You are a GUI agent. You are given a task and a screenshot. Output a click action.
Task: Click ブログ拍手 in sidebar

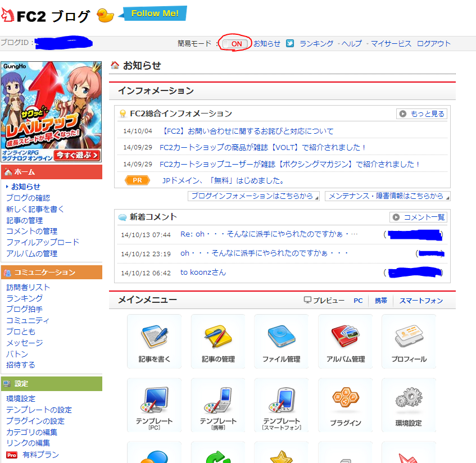click(25, 310)
